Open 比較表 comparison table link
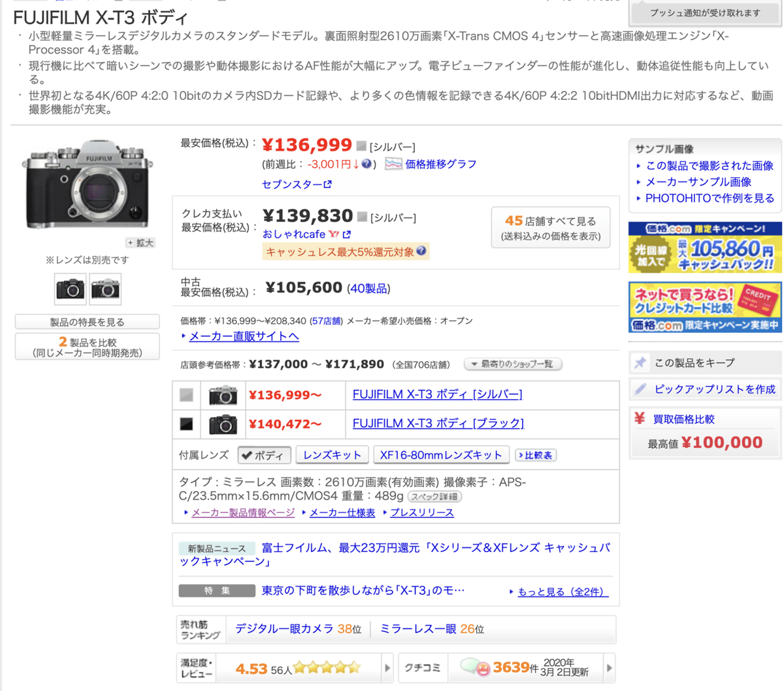 click(x=536, y=455)
